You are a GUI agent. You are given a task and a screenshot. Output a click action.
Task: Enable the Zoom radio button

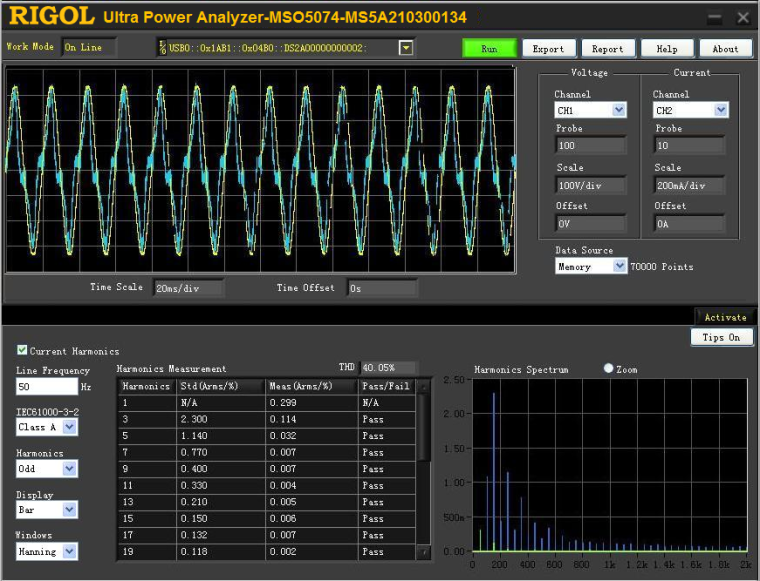(609, 369)
